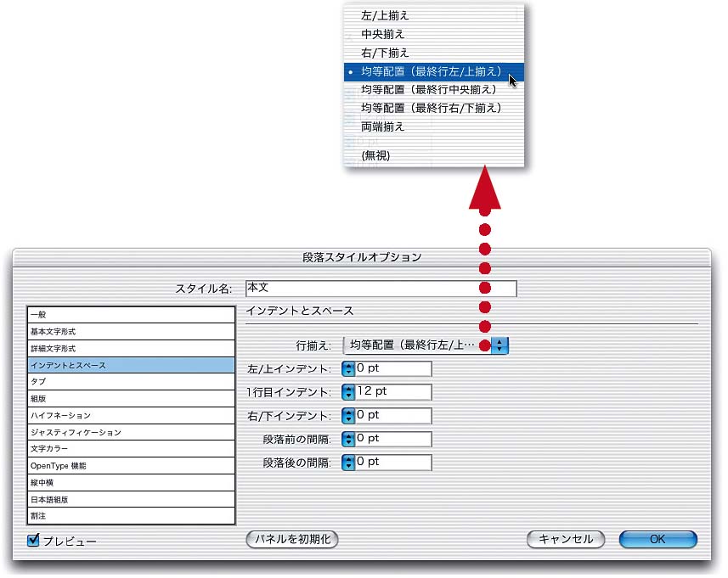Open the ハイフネーション category
Image resolution: width=728 pixels, height=578 pixels.
(x=132, y=416)
